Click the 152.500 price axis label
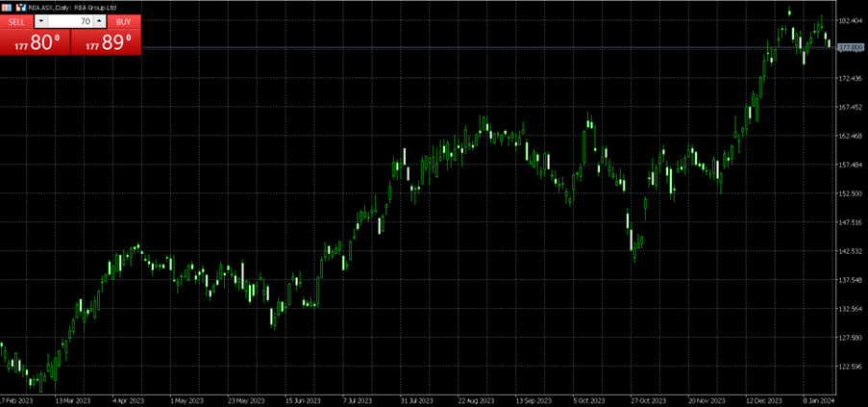Image resolution: width=868 pixels, height=407 pixels. [851, 193]
